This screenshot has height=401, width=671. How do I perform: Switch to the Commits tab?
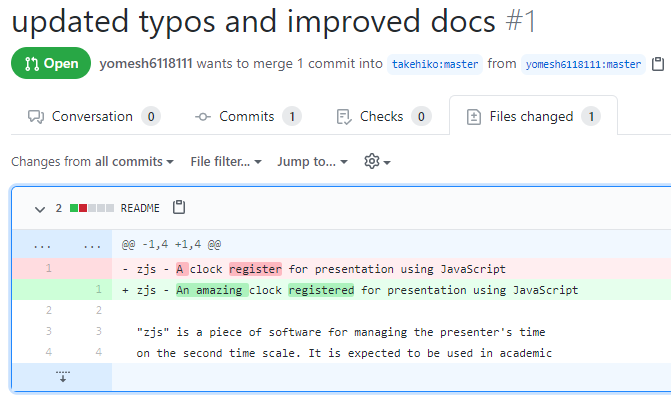[248, 116]
